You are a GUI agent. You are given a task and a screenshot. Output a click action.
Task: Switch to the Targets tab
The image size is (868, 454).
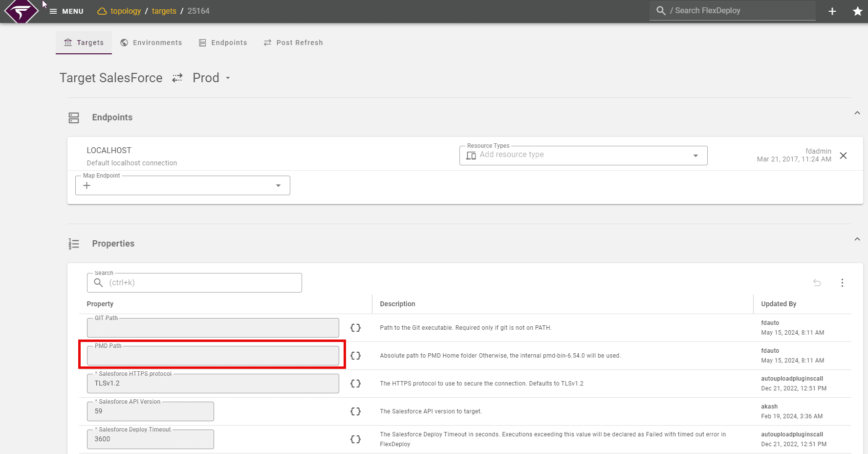(84, 43)
